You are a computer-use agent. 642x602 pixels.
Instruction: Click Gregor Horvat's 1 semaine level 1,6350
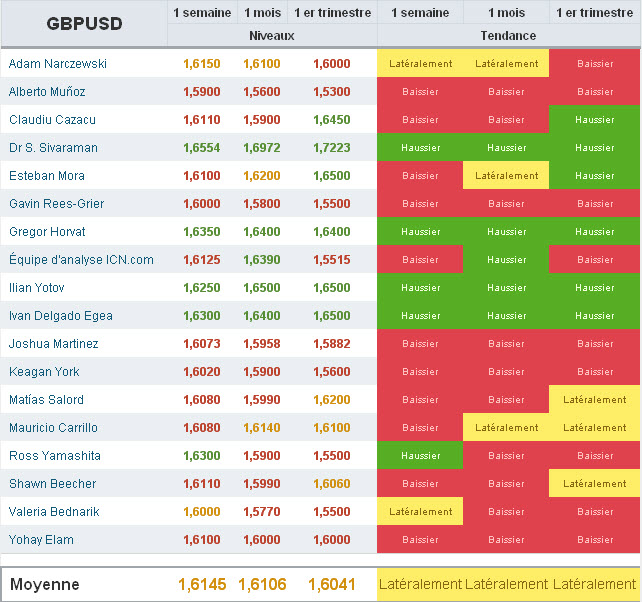(x=202, y=232)
